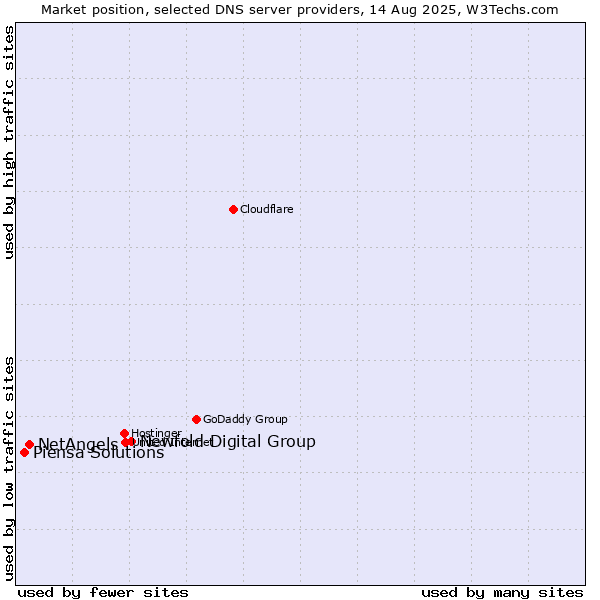The height and width of the screenshot is (600, 600).
Task: Click the NetAngels red data point
Action: coord(29,444)
